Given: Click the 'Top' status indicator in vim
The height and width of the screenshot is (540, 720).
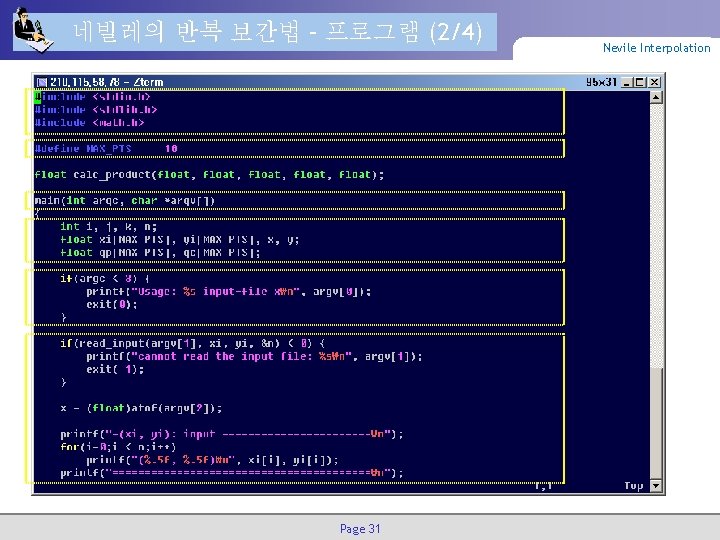Looking at the screenshot, I should click(634, 486).
